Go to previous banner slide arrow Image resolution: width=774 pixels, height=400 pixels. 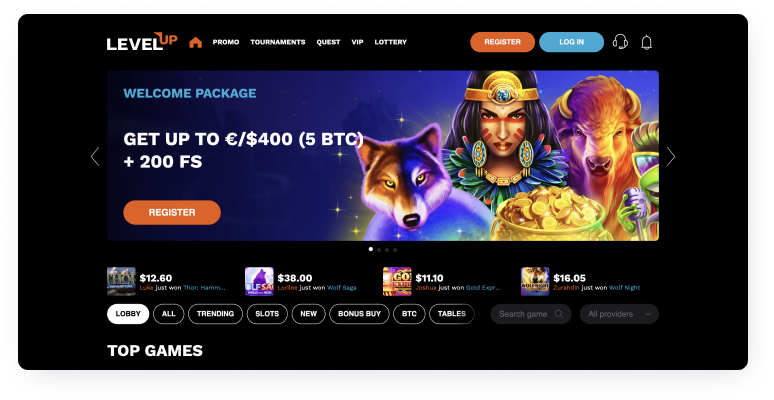click(95, 157)
